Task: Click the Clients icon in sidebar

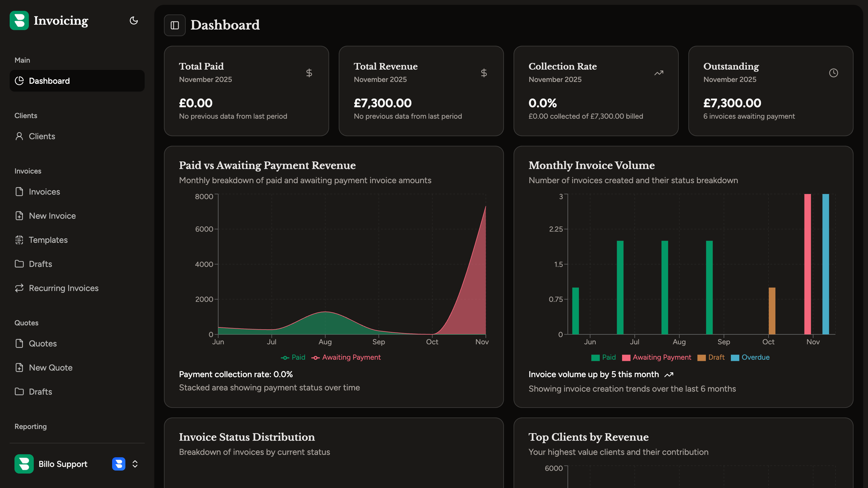Action: [x=19, y=136]
